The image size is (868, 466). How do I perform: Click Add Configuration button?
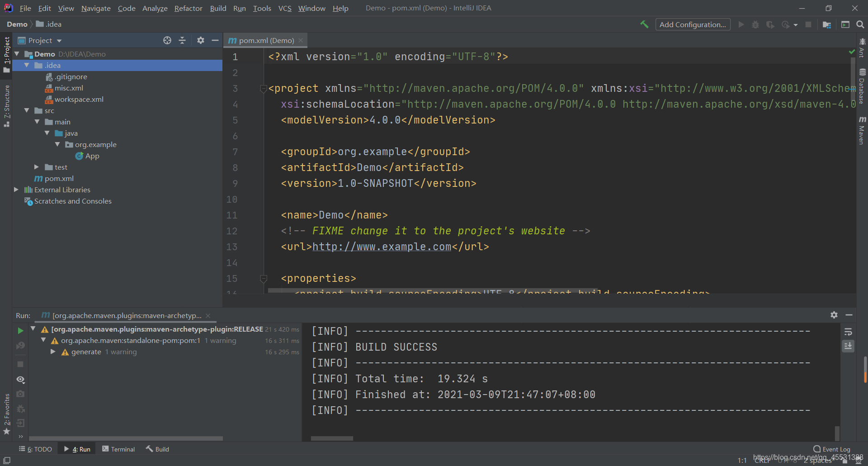pos(693,24)
